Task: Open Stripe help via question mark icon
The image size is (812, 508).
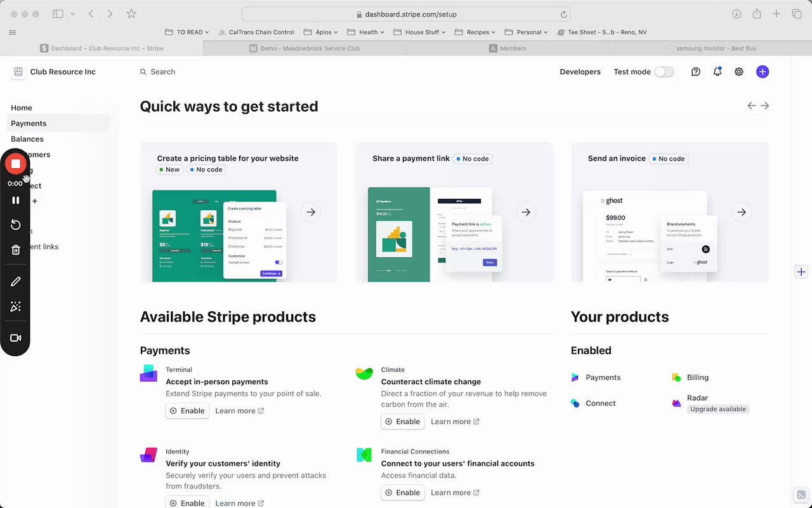Action: (696, 72)
